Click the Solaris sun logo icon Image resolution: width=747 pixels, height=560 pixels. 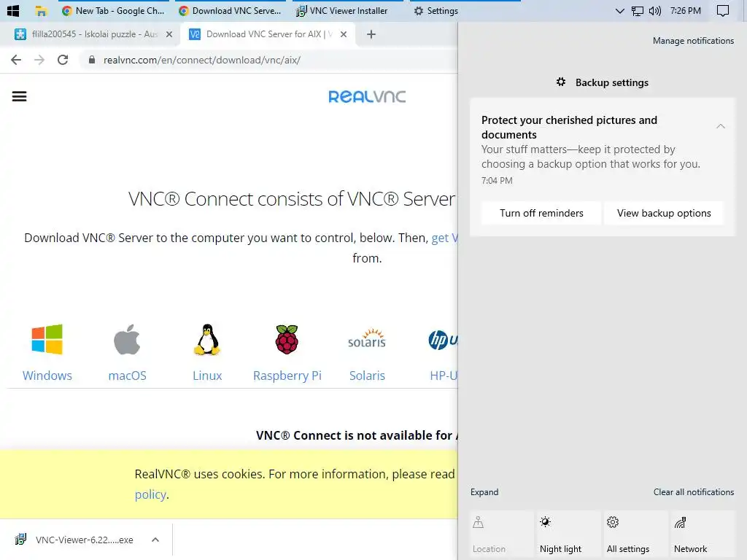coord(367,338)
